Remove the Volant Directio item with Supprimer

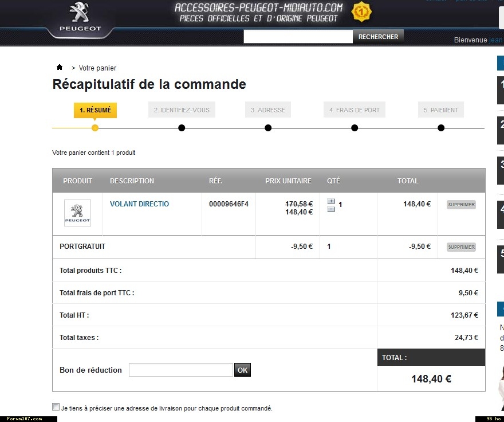pyautogui.click(x=461, y=205)
